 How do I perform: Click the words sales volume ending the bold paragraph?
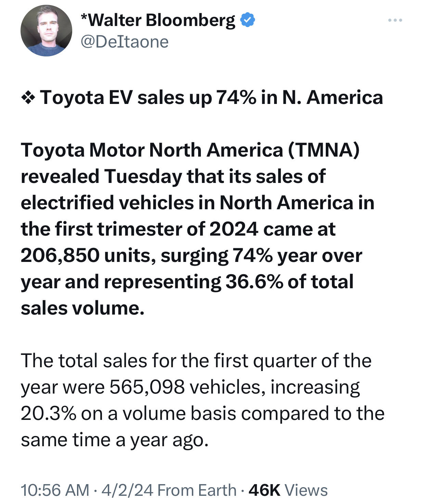[x=82, y=308]
